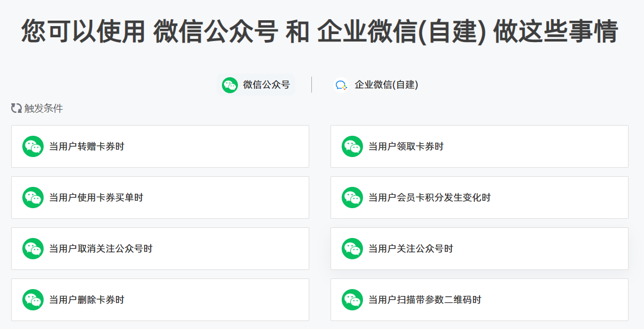Switch to the 微信公众号 tab
Image resolution: width=644 pixels, height=329 pixels.
(x=257, y=85)
